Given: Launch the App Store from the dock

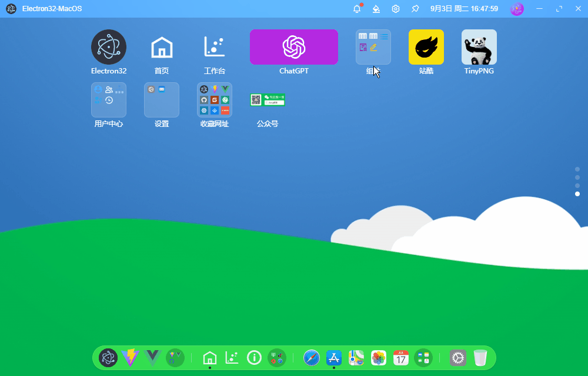Looking at the screenshot, I should click(334, 358).
